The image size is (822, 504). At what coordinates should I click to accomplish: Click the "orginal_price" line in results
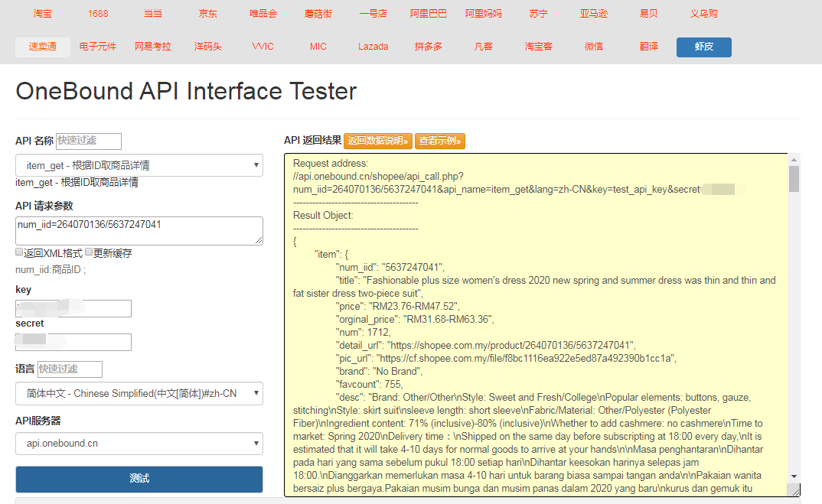coord(415,319)
